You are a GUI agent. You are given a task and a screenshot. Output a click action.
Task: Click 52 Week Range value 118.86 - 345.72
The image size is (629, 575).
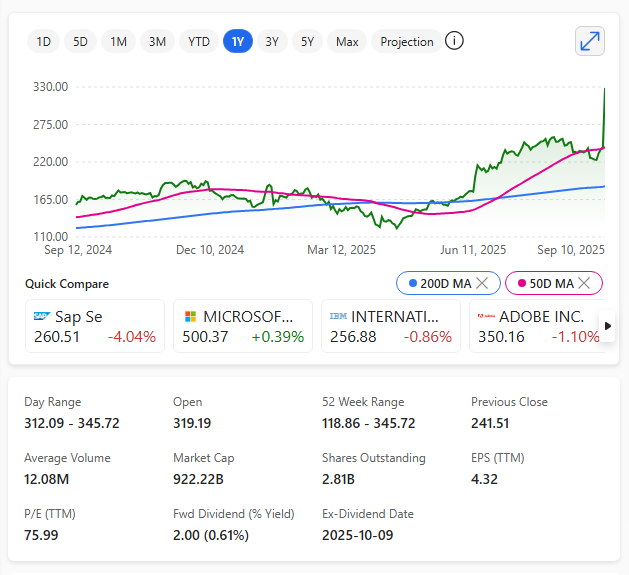point(369,423)
